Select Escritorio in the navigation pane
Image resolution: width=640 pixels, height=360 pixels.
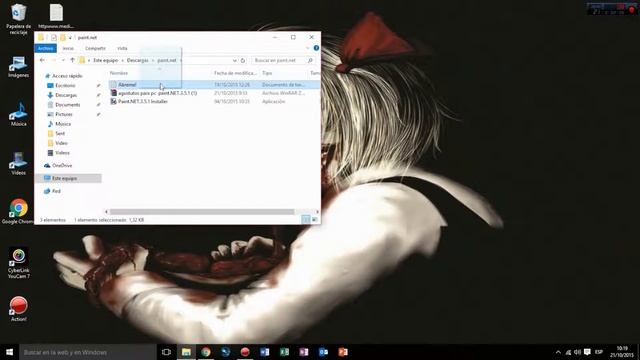65,85
